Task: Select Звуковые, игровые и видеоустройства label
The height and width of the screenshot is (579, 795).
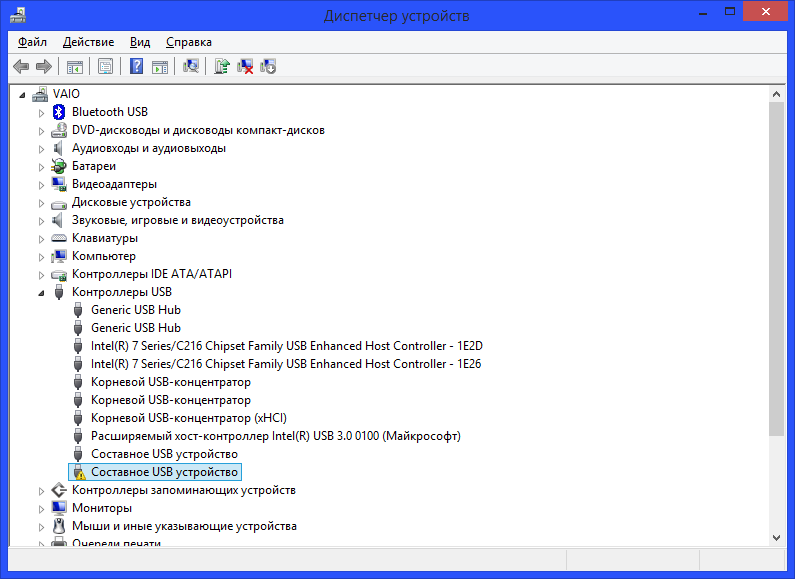Action: pyautogui.click(x=177, y=220)
